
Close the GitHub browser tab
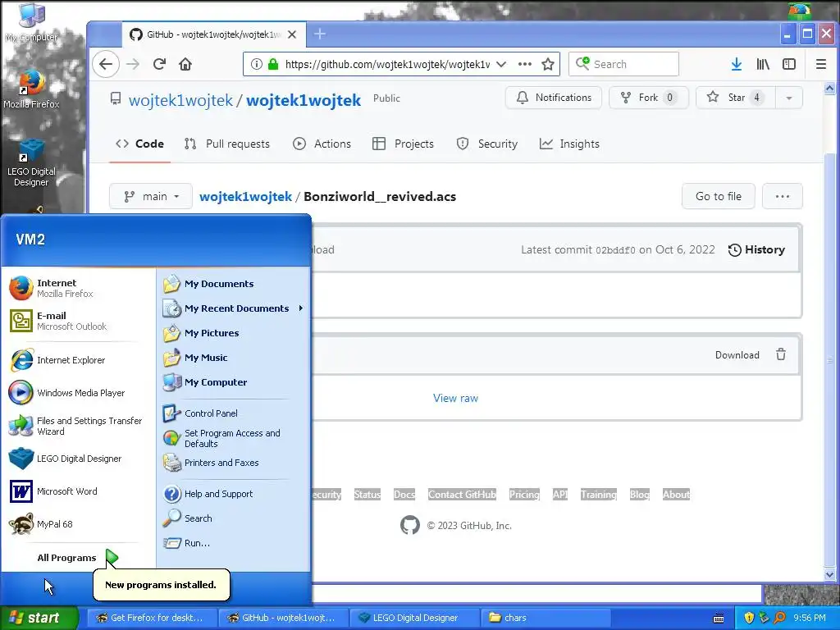point(292,34)
